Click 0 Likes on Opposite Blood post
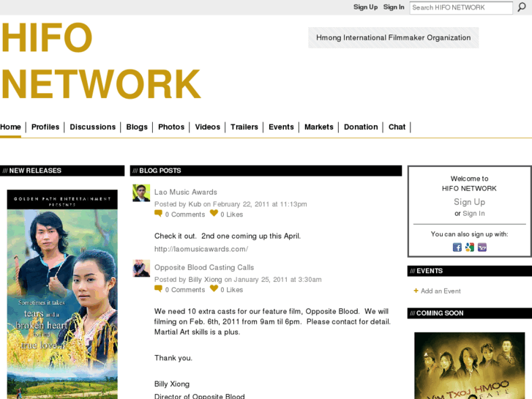The image size is (532, 399). tap(232, 290)
